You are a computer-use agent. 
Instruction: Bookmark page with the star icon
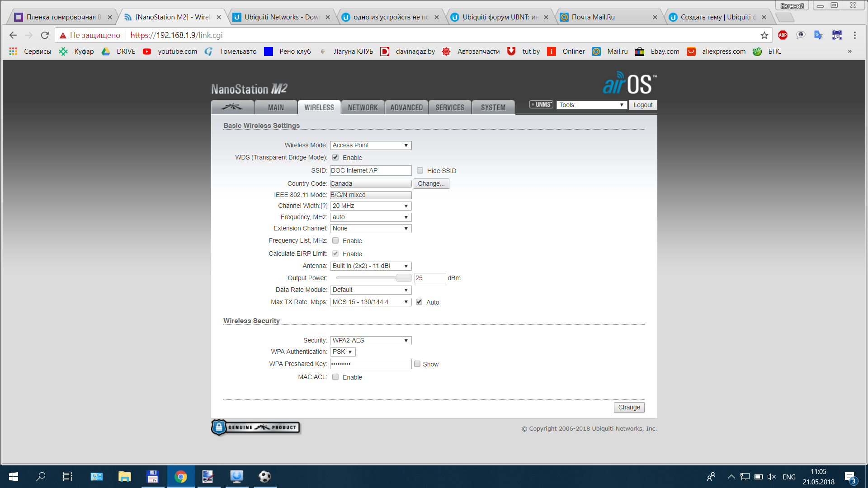[x=764, y=35]
